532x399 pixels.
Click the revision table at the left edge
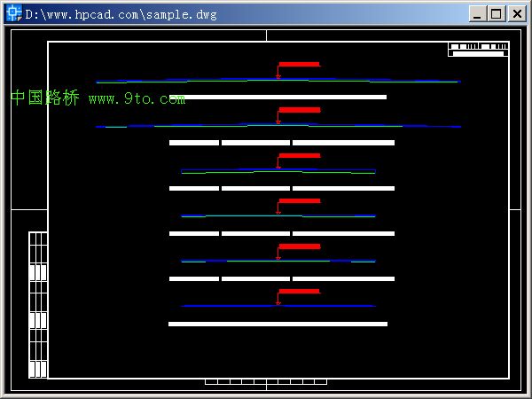click(x=37, y=304)
